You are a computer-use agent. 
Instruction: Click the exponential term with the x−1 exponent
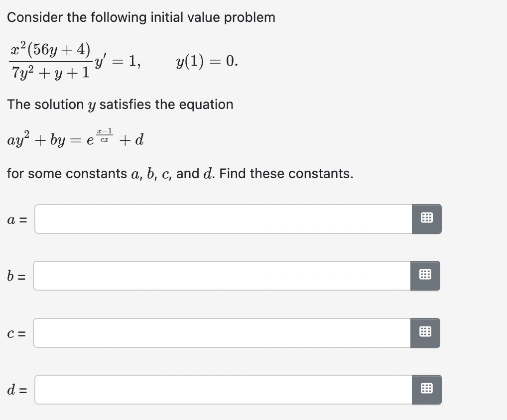pos(99,137)
